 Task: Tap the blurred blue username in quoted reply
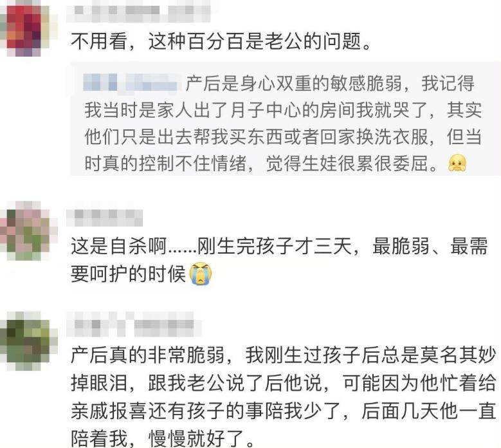click(131, 82)
